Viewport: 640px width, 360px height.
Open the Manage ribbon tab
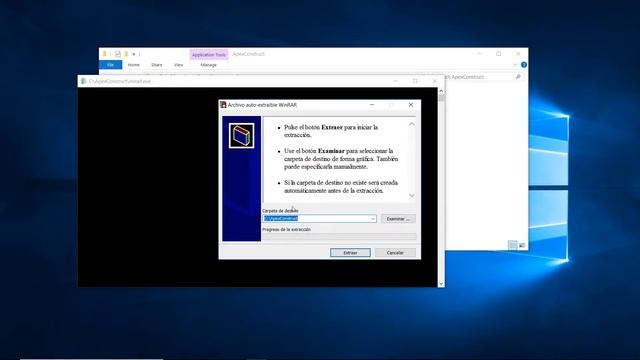[209, 65]
